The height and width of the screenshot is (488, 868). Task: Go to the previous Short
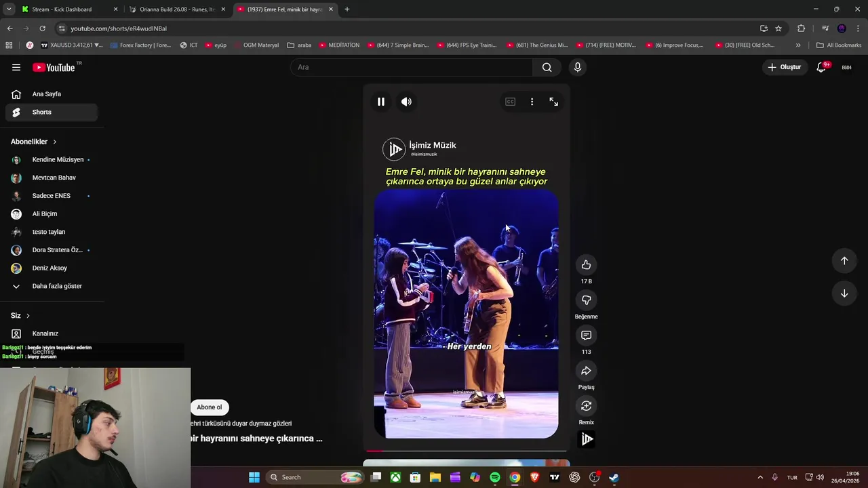[844, 261]
